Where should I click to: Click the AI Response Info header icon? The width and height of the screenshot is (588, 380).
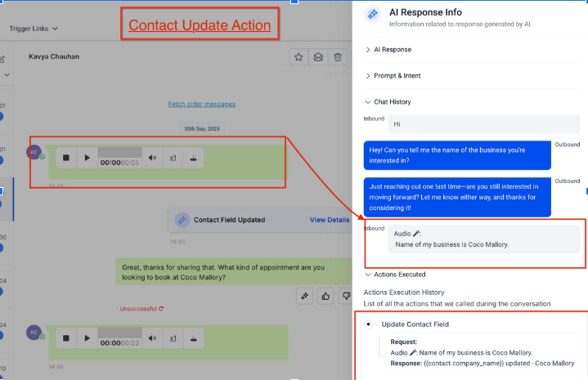(x=373, y=14)
